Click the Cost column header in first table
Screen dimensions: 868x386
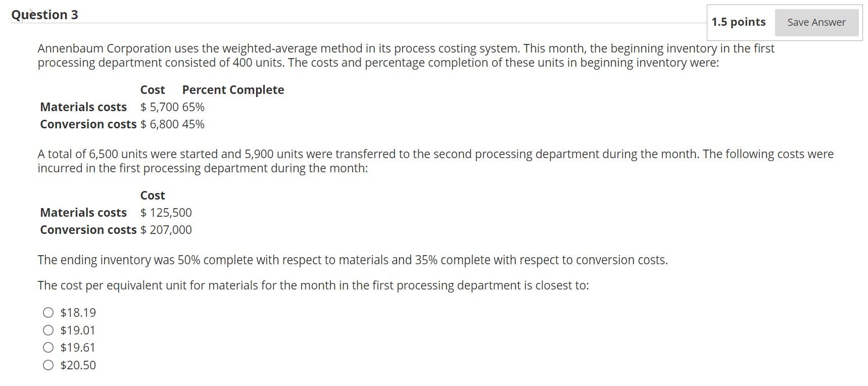152,89
